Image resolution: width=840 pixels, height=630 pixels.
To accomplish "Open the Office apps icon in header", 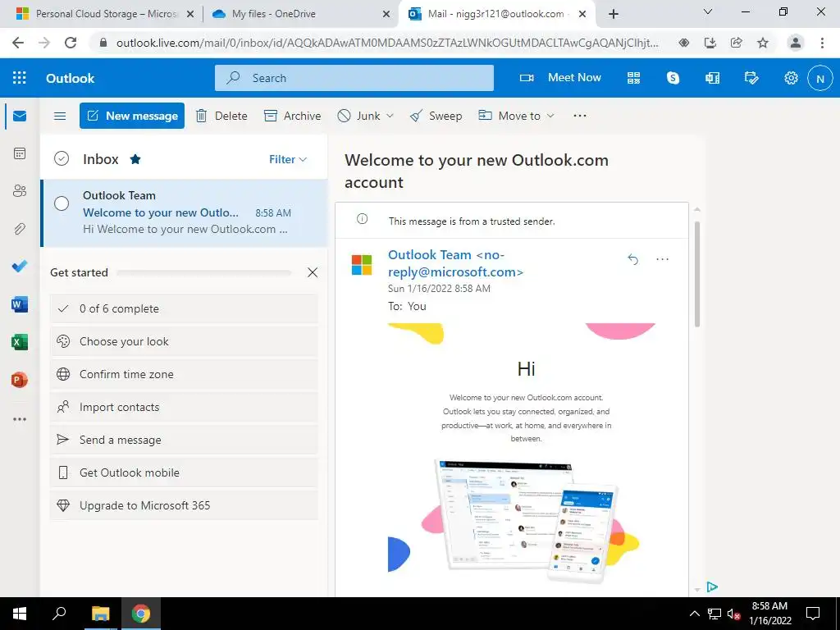I will tap(713, 78).
